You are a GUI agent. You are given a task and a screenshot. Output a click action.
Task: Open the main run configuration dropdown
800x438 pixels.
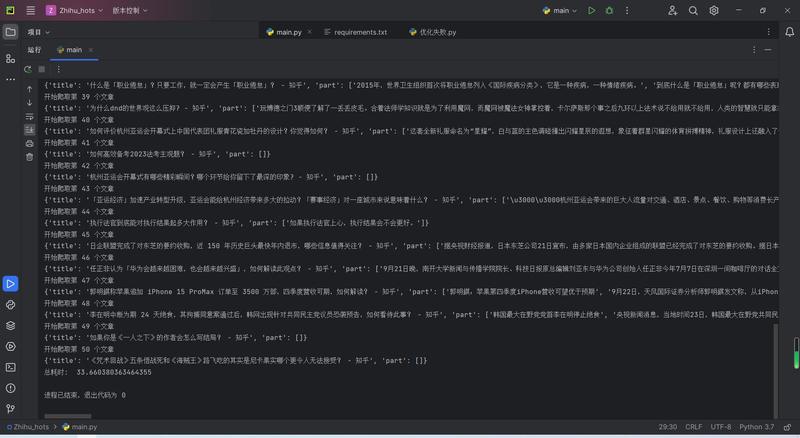560,10
